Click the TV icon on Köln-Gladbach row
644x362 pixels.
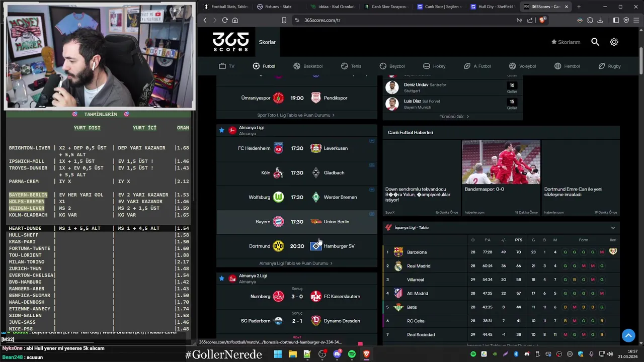(x=372, y=165)
